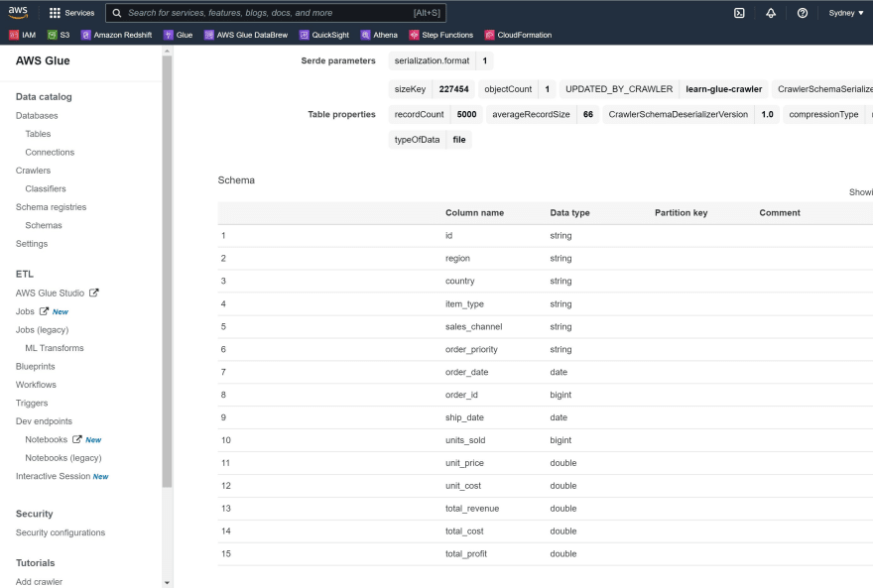Image resolution: width=873 pixels, height=588 pixels.
Task: Open the Services grid menu
Action: pos(71,13)
